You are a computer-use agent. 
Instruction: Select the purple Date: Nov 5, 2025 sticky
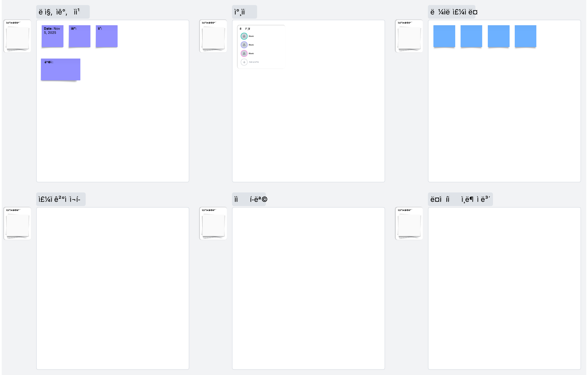click(x=52, y=36)
